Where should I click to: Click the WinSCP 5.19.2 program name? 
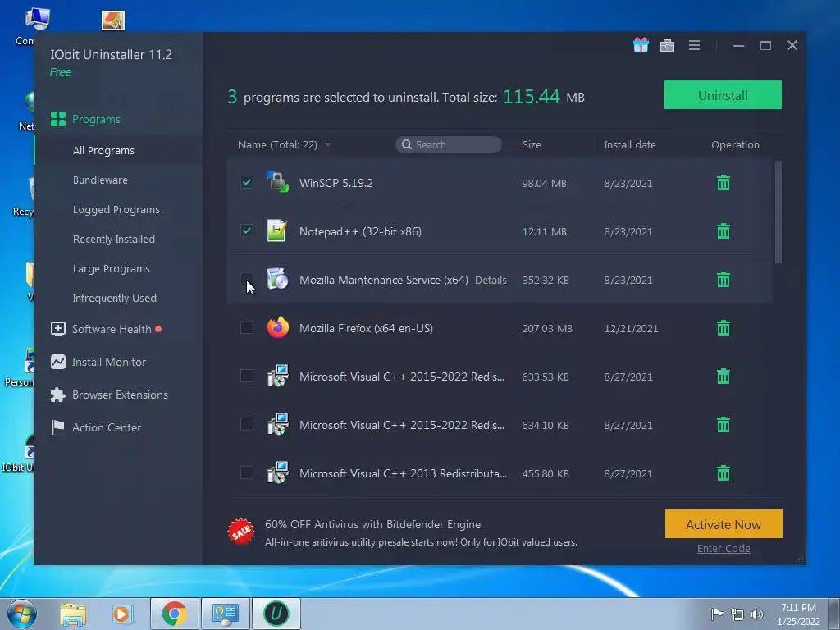[x=336, y=183]
